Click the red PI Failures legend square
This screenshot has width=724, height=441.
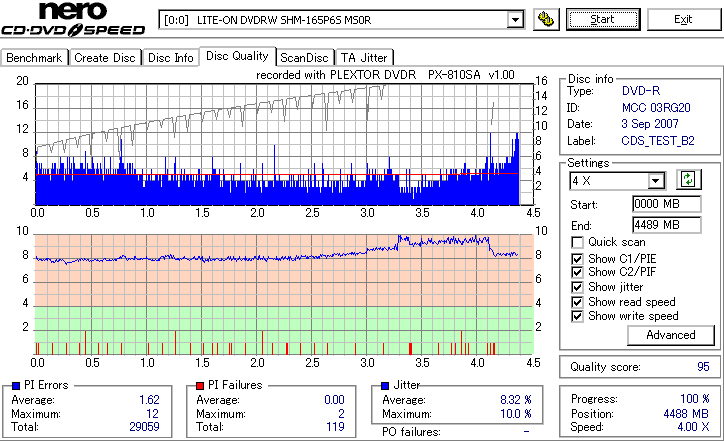click(200, 386)
